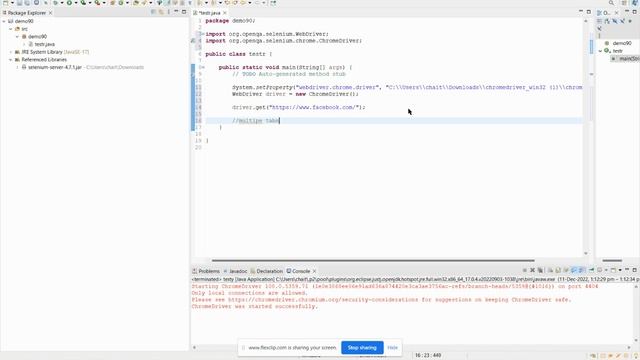Collapse the demo90 package in Package Explorer
The image size is (640, 360).
pos(18,36)
